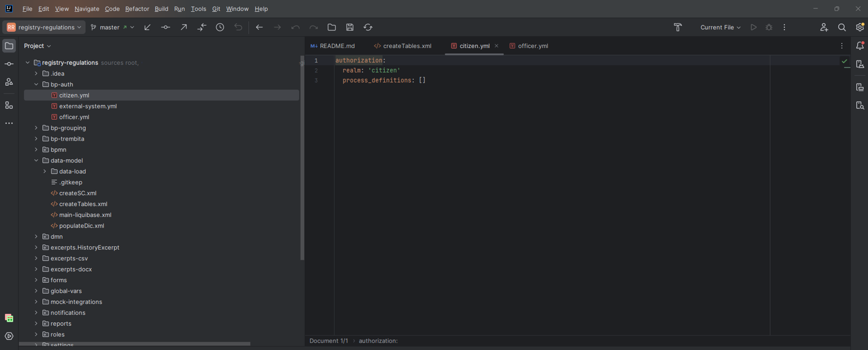Open the master branch dropdown
This screenshot has height=350, width=868.
point(113,27)
